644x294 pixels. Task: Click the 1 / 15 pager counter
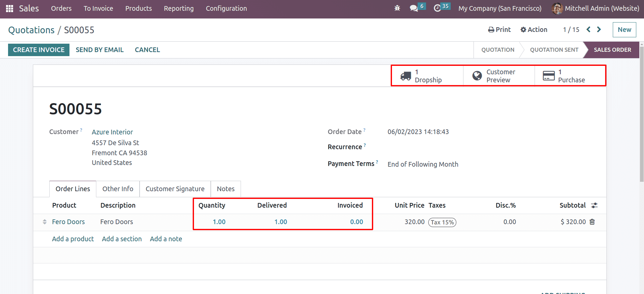click(571, 30)
